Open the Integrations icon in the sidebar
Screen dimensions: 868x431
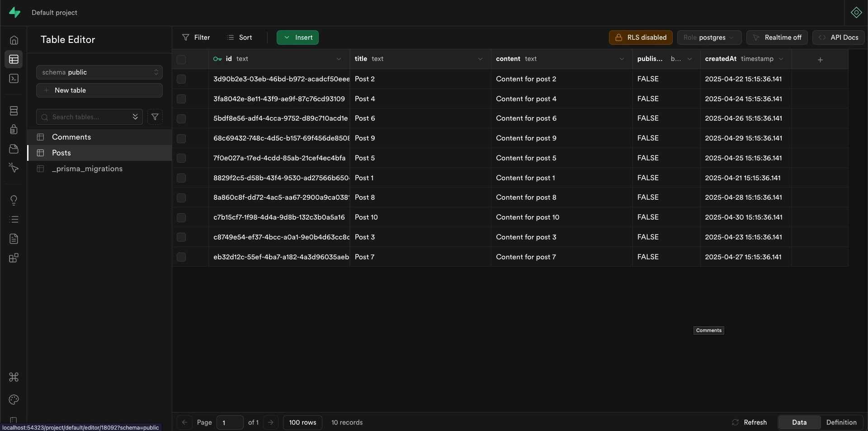14,258
